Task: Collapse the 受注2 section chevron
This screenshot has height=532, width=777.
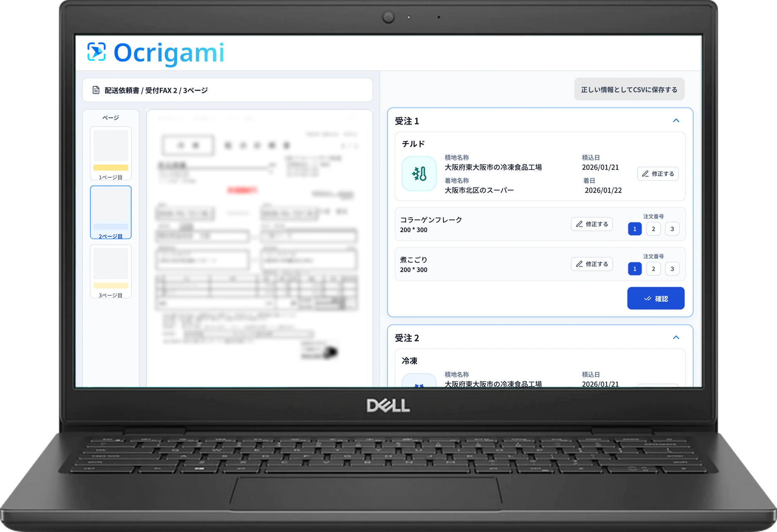Action: click(676, 337)
